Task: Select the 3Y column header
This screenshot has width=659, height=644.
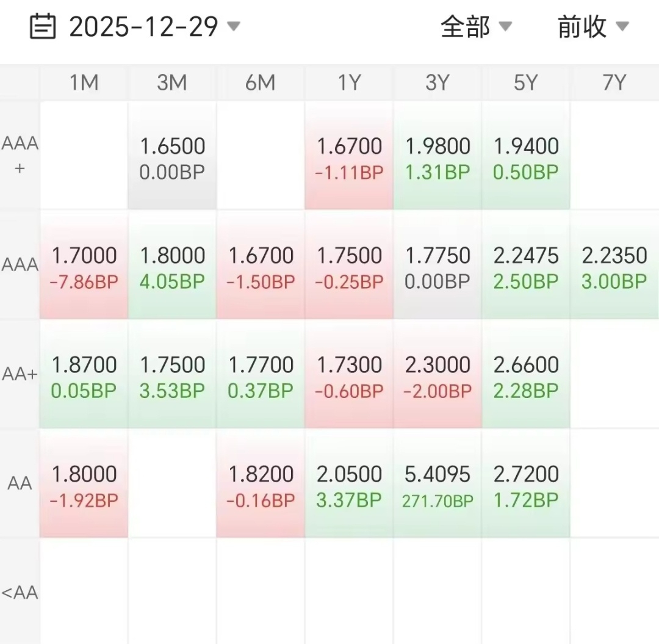Action: point(438,82)
